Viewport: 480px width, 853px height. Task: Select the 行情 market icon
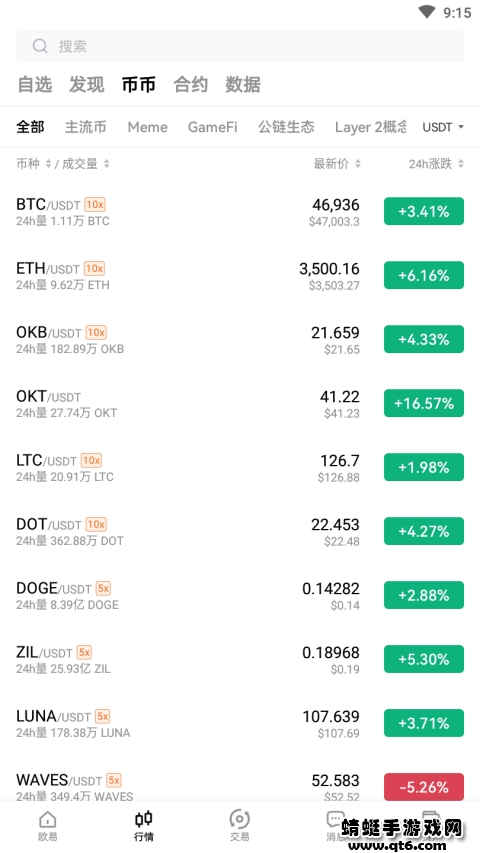tap(144, 819)
